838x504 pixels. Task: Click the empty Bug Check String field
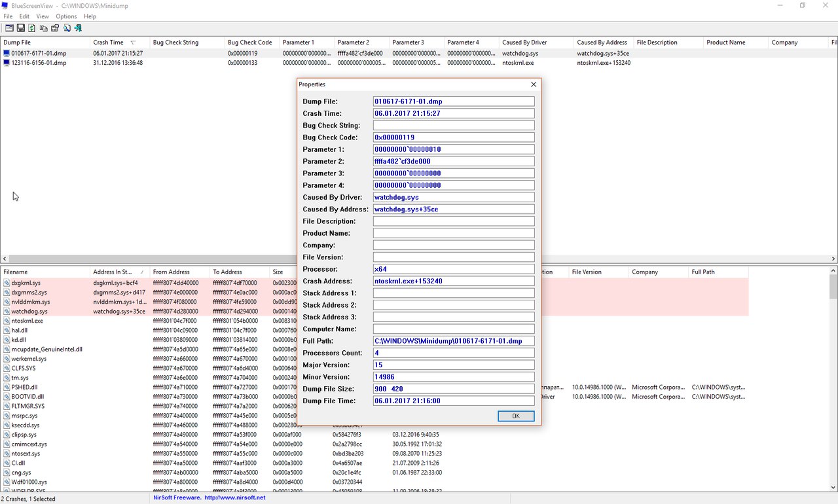point(454,125)
